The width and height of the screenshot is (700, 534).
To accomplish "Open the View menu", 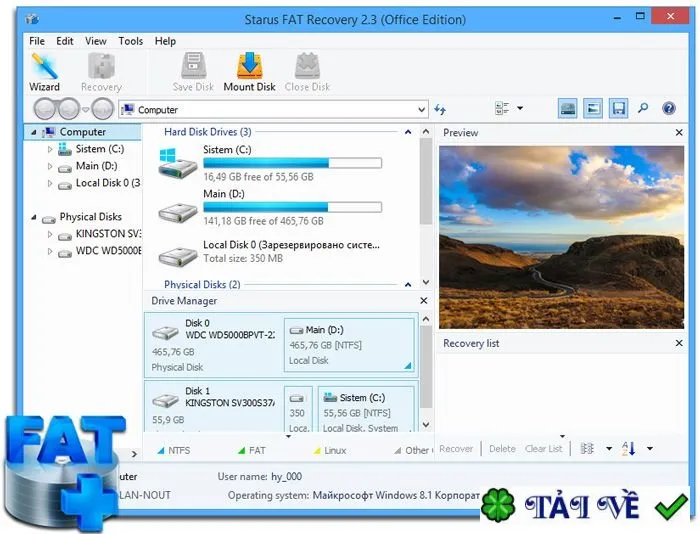I will tap(96, 41).
